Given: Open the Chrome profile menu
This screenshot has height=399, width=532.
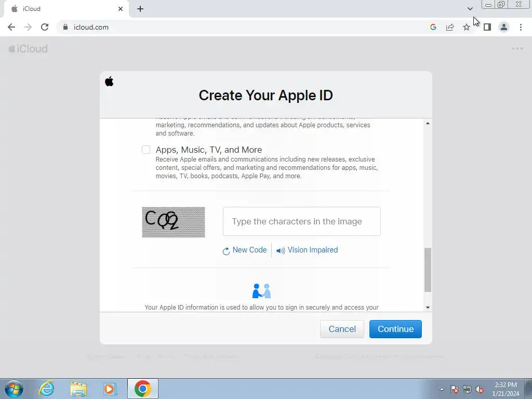Looking at the screenshot, I should pyautogui.click(x=504, y=27).
